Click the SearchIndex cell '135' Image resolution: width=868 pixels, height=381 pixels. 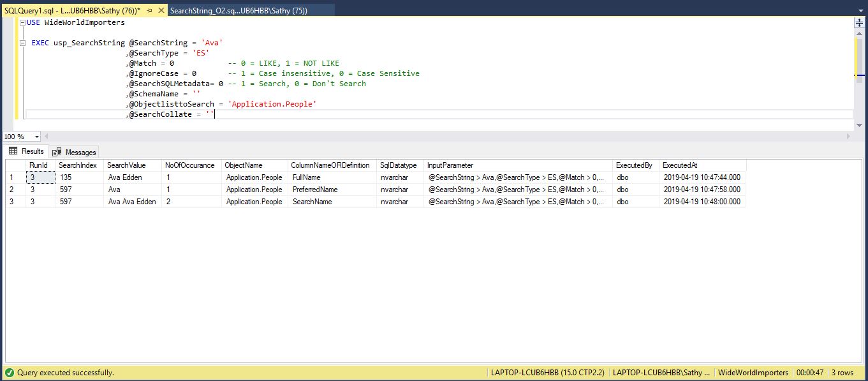(x=79, y=177)
